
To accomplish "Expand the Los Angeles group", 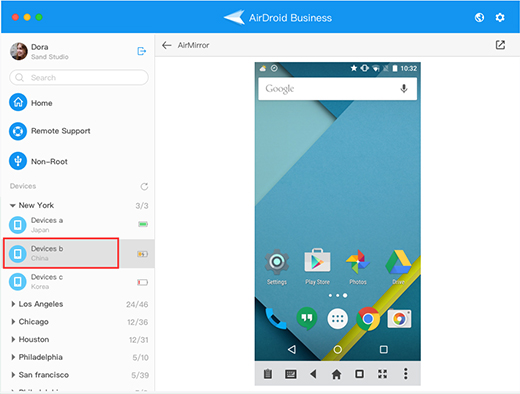I will pos(13,304).
